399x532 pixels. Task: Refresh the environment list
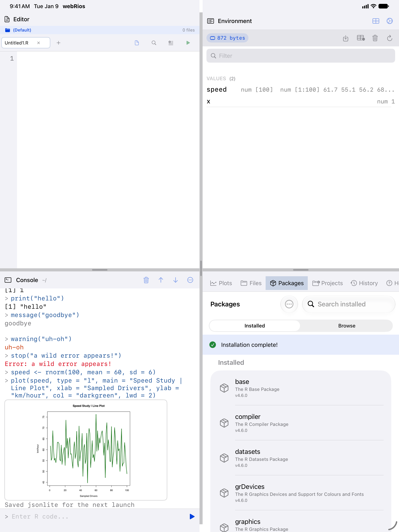[x=390, y=38]
